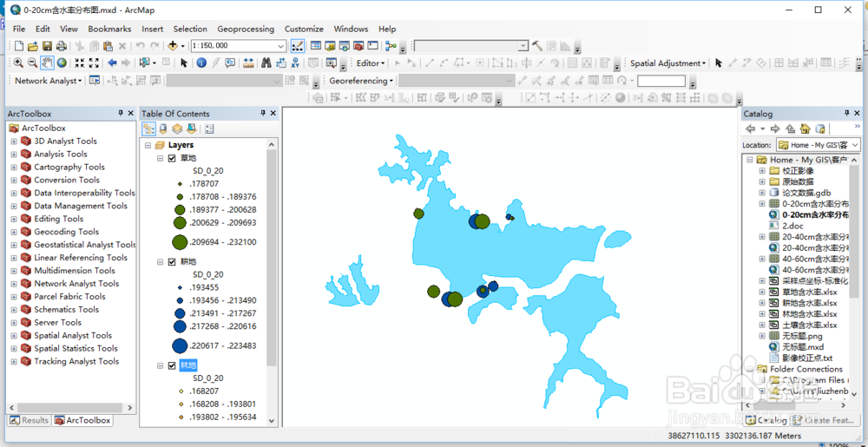Select the Select Features tool
This screenshot has height=447, width=868.
point(145,63)
